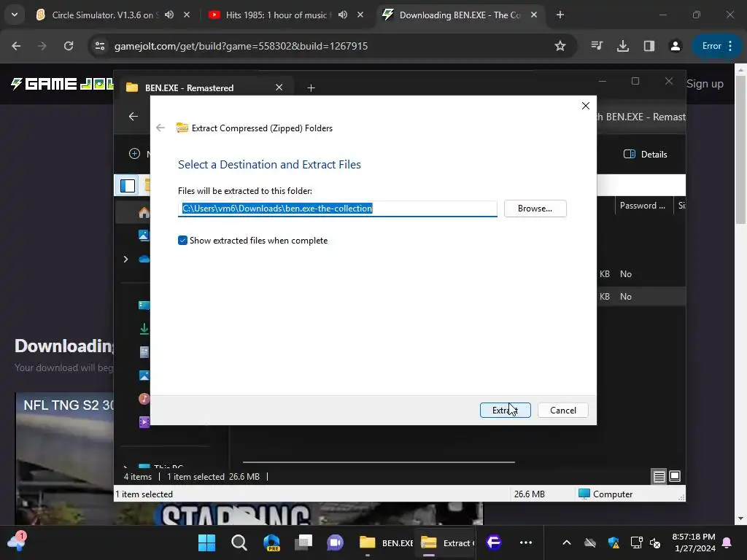The width and height of the screenshot is (747, 560).
Task: Show hidden system tray icons
Action: (566, 542)
